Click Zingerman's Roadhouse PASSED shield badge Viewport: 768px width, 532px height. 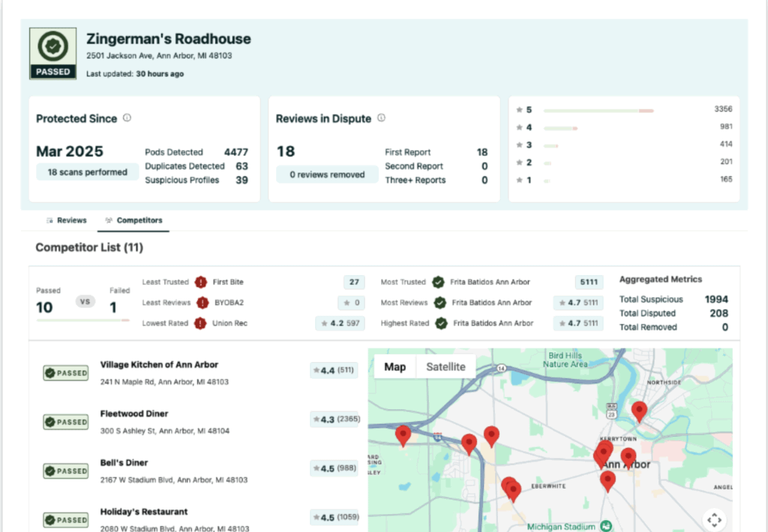pos(53,53)
